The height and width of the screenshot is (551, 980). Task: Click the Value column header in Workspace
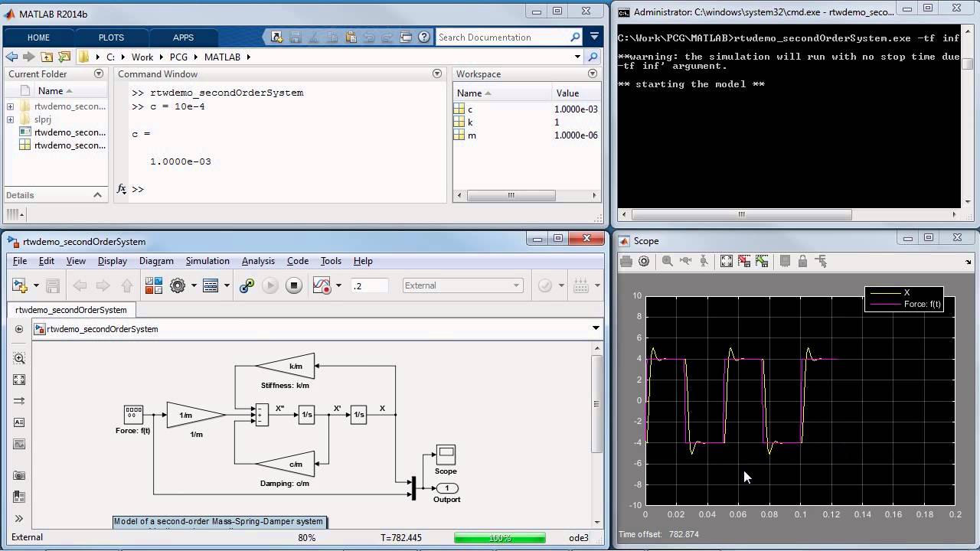pos(577,93)
